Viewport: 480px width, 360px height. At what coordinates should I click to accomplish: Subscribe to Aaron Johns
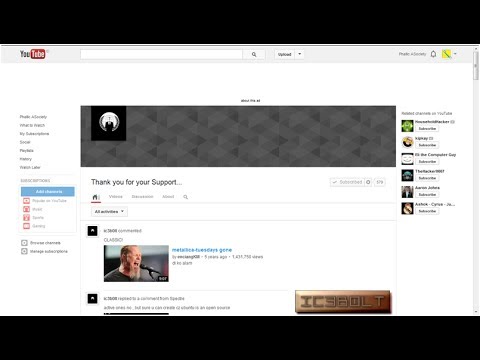[427, 195]
